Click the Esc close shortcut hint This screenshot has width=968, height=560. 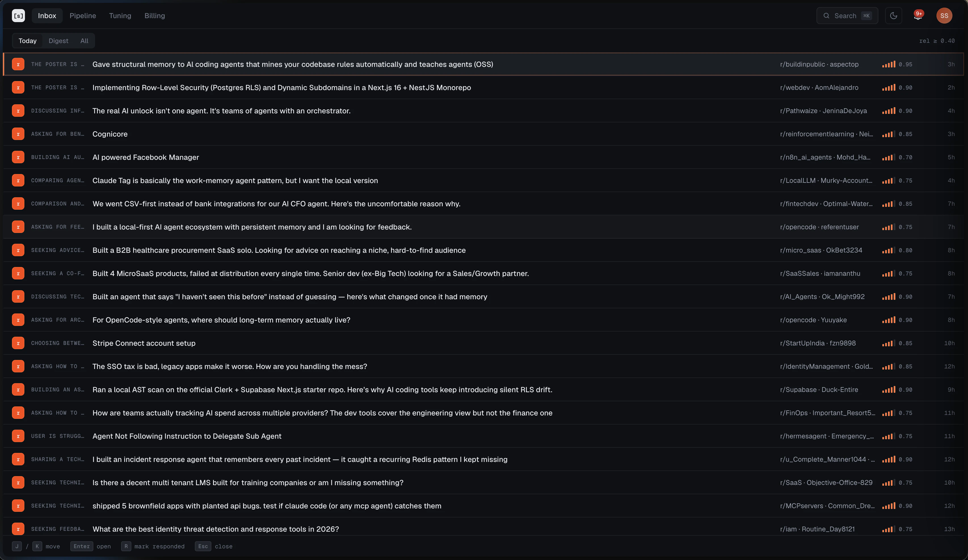coord(214,546)
